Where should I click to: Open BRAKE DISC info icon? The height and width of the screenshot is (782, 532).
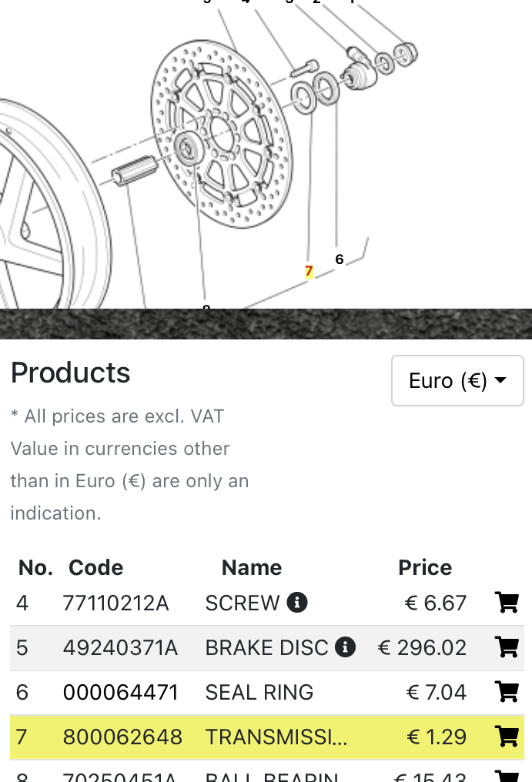point(346,647)
